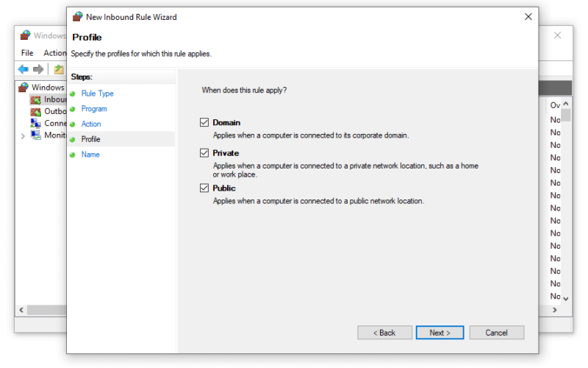Select Connection Security Rules icon
Image resolution: width=588 pixels, height=368 pixels.
tap(35, 123)
